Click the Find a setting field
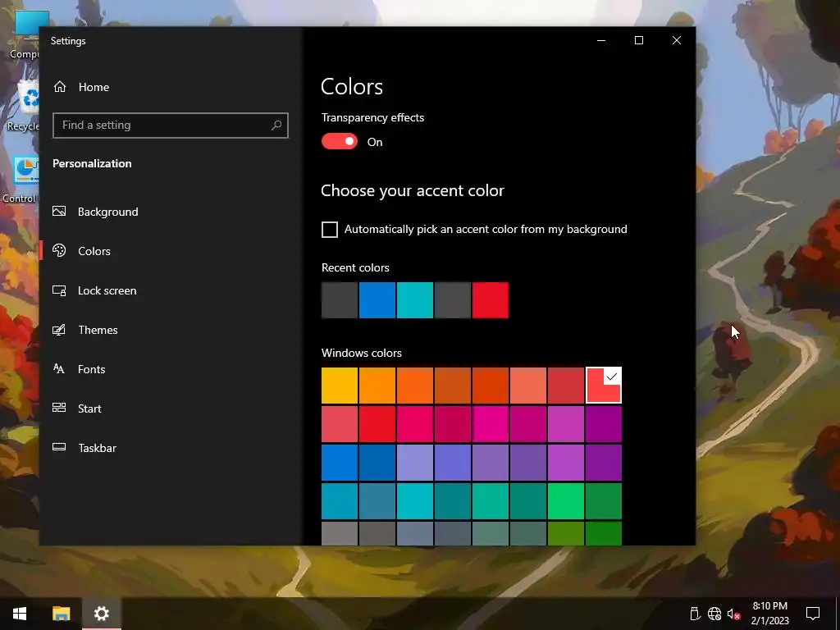This screenshot has width=840, height=630. (x=171, y=126)
